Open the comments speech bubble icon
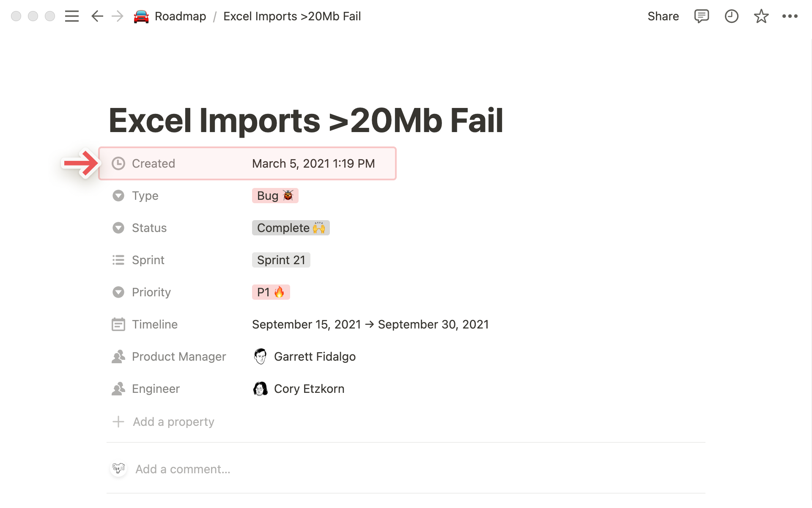 701,17
